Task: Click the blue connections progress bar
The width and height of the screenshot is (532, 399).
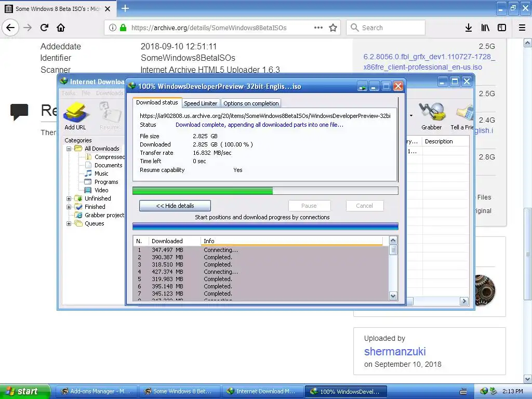Action: pos(265,227)
